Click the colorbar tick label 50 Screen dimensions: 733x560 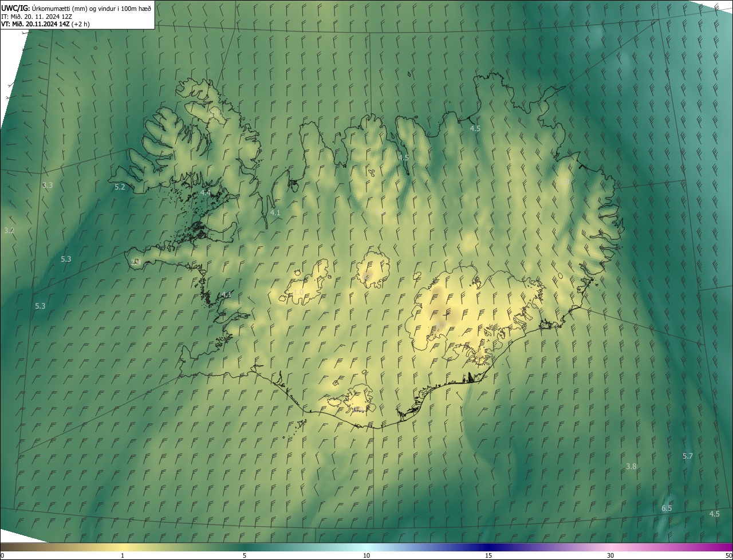[728, 556]
